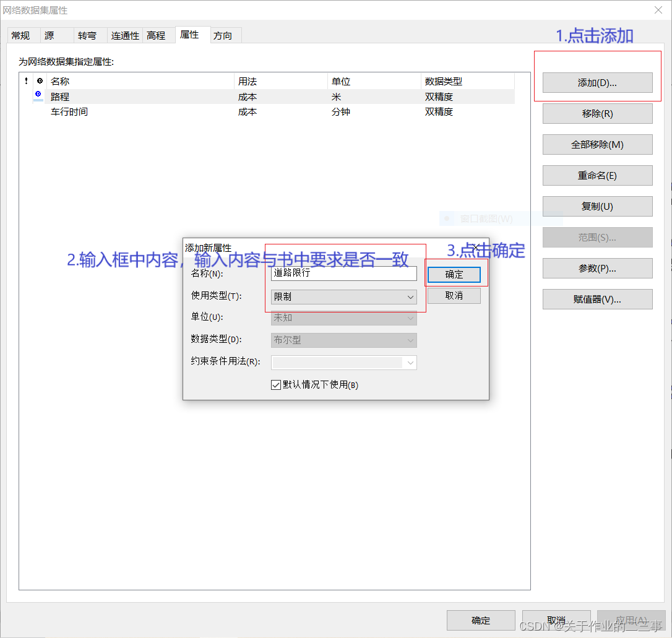Viewport: 672px width, 638px height.
Task: Confirm with 确定 in 添加新属性 dialog
Action: 454,274
